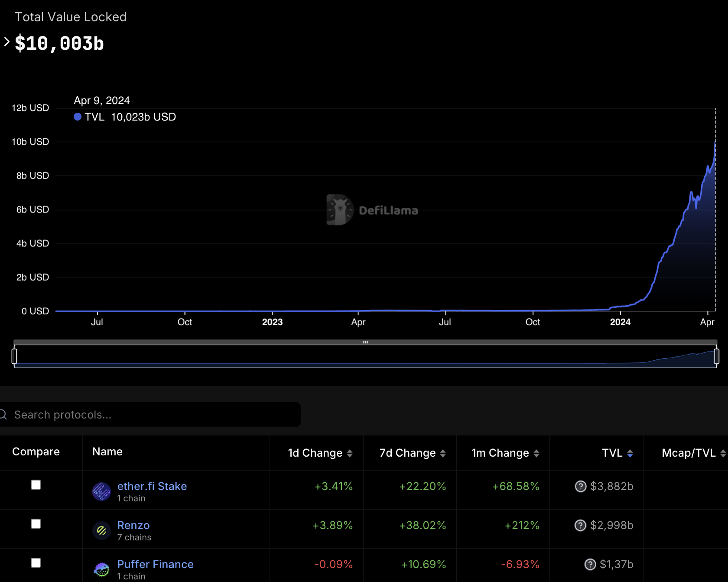This screenshot has height=582, width=728.
Task: Click the $10,003b total value text
Action: (59, 43)
